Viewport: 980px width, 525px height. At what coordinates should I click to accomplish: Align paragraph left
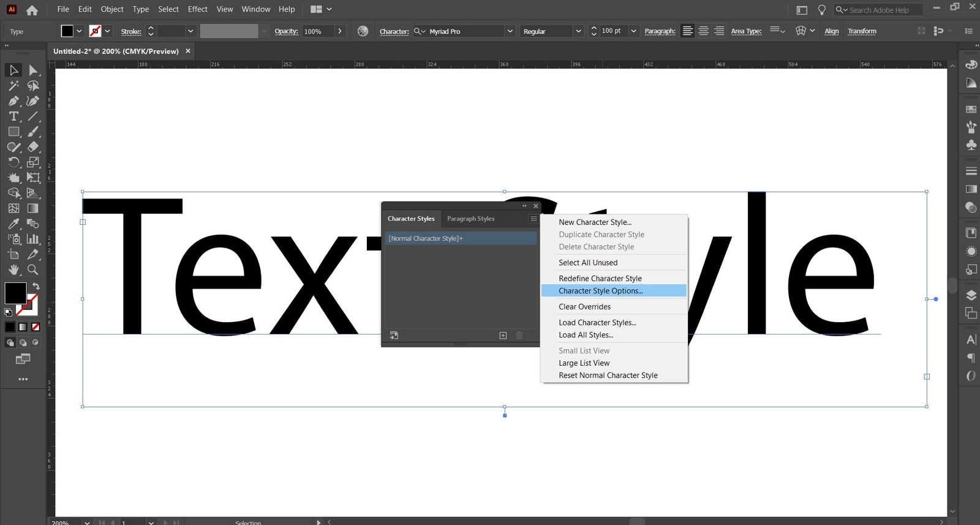click(688, 31)
